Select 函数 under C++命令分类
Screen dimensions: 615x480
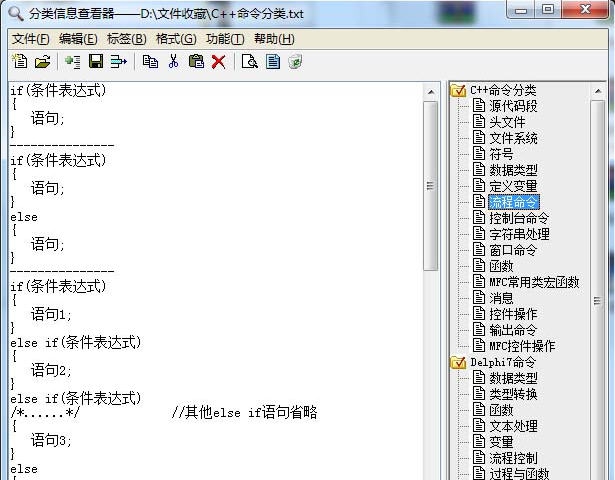(x=501, y=266)
